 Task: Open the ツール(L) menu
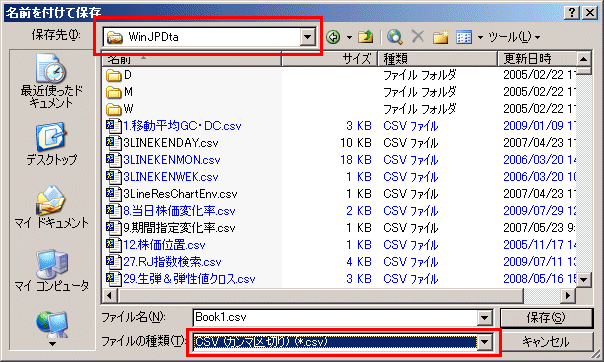point(514,37)
